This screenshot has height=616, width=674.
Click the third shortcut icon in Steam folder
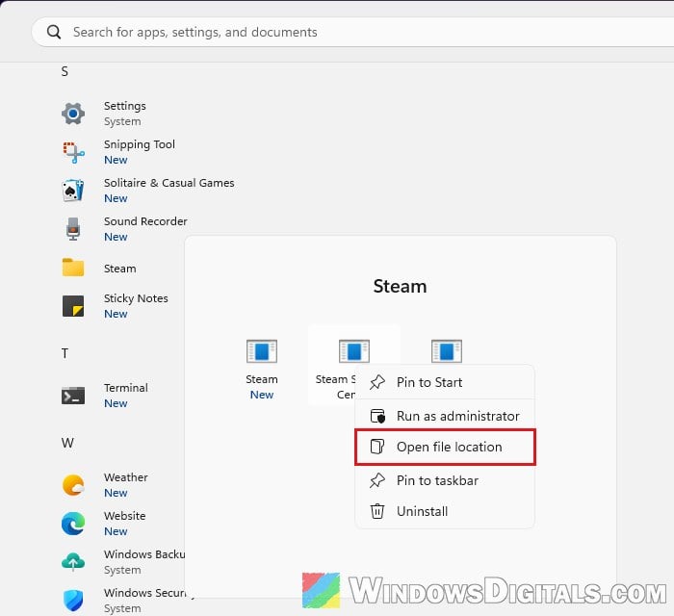[x=447, y=351]
